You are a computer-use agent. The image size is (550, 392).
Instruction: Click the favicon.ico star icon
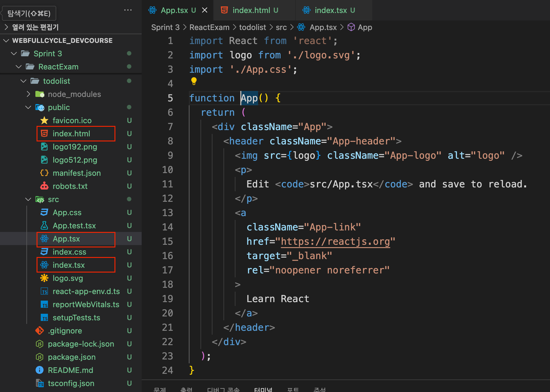tap(44, 120)
